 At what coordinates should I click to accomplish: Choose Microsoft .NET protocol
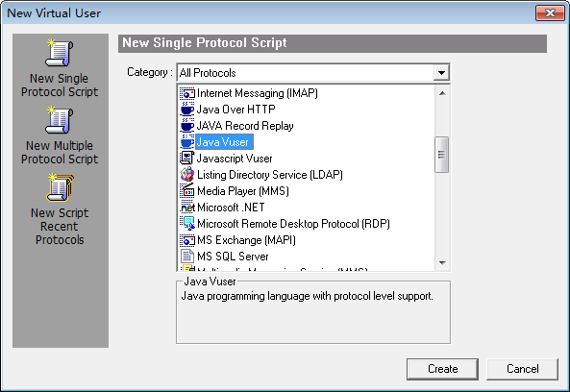coord(231,208)
